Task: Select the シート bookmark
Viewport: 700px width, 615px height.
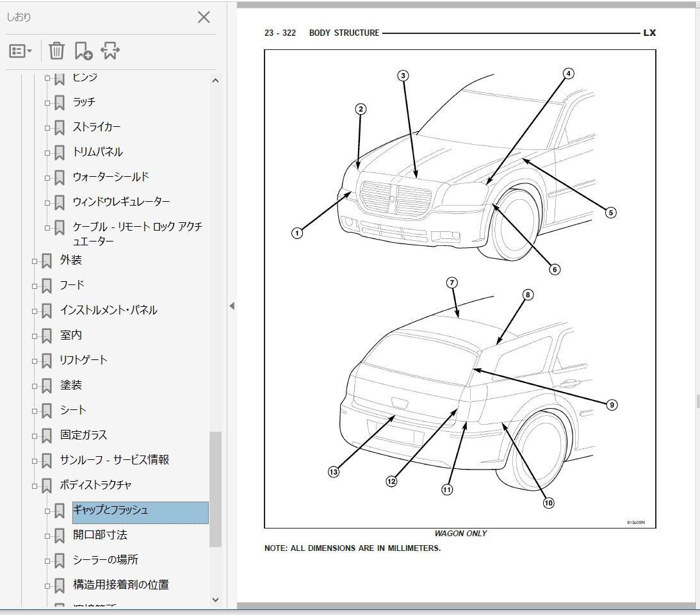Action: tap(73, 410)
